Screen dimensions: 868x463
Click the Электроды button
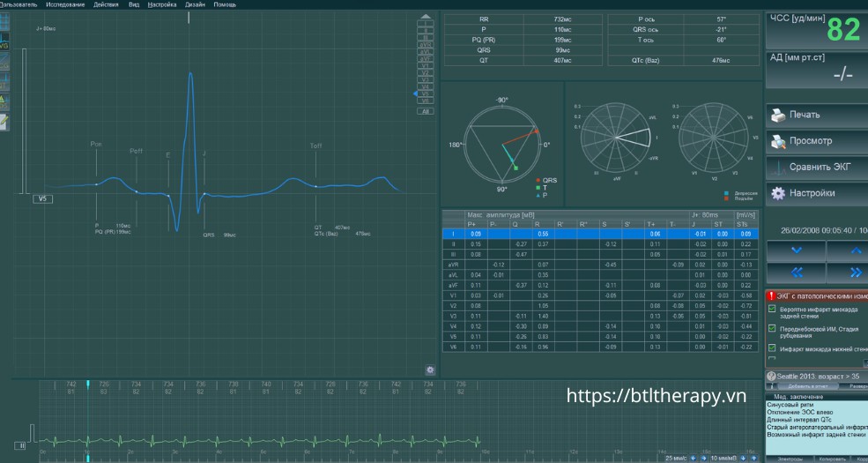point(790,459)
